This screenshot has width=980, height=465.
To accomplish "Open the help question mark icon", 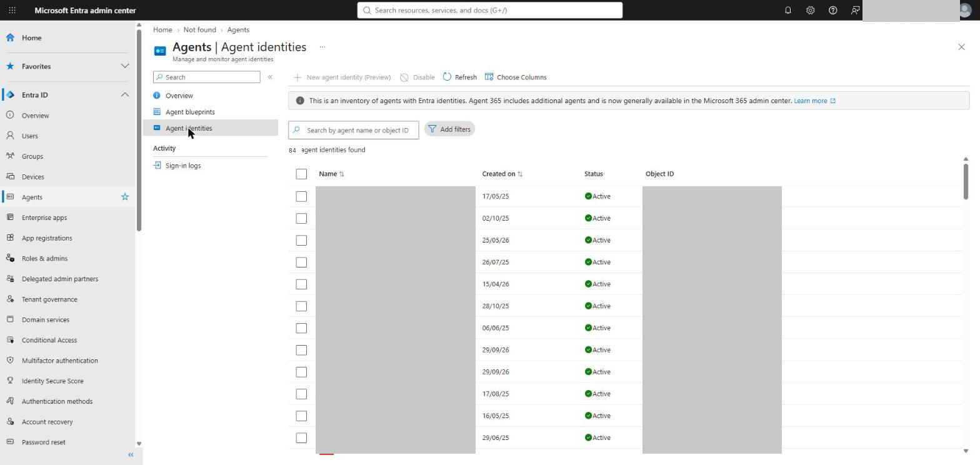I will click(832, 10).
